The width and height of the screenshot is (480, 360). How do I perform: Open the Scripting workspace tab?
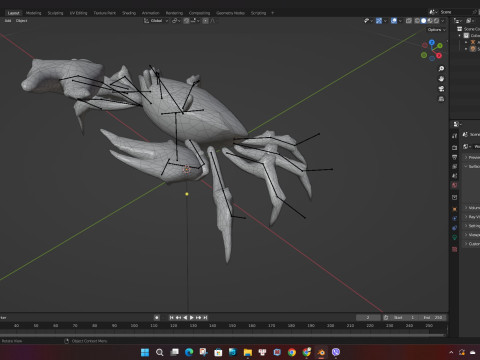258,13
